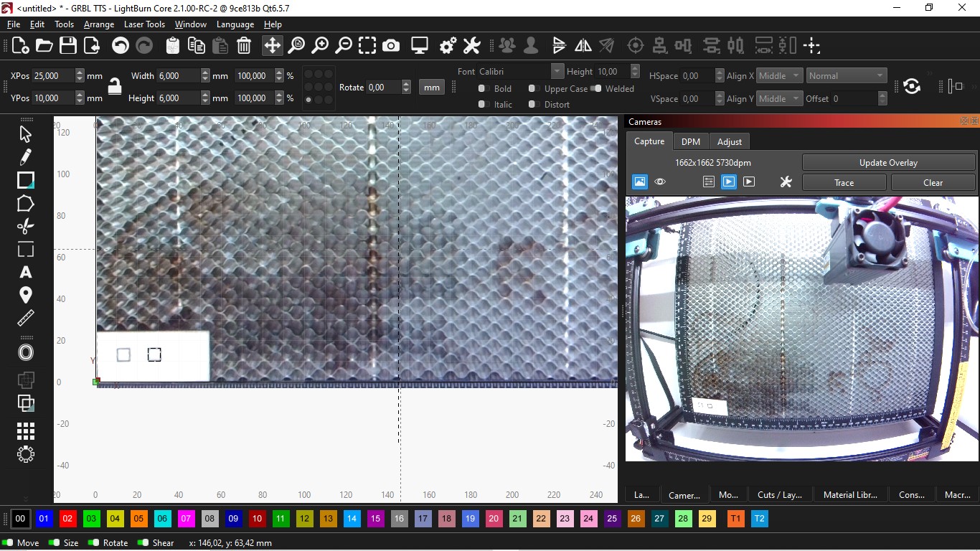Screen dimensions: 980x551
Task: Toggle the Bold font switch
Action: [x=484, y=88]
